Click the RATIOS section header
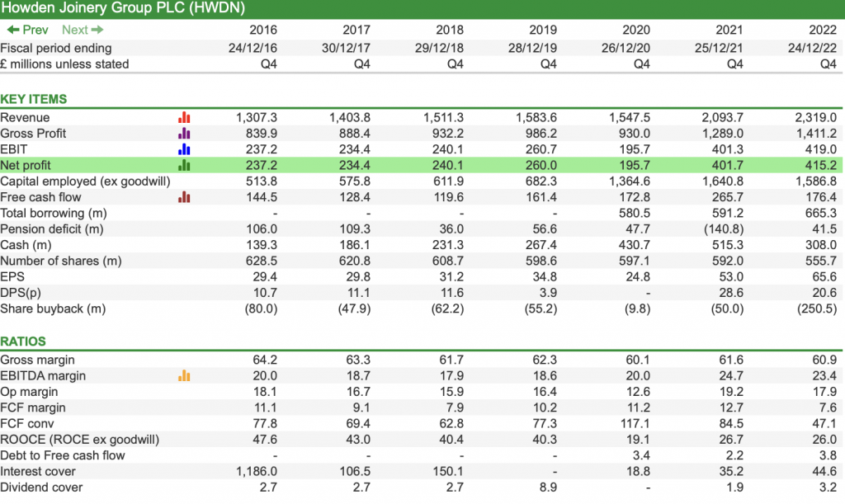Screen dimensions: 845x504 [x=25, y=341]
